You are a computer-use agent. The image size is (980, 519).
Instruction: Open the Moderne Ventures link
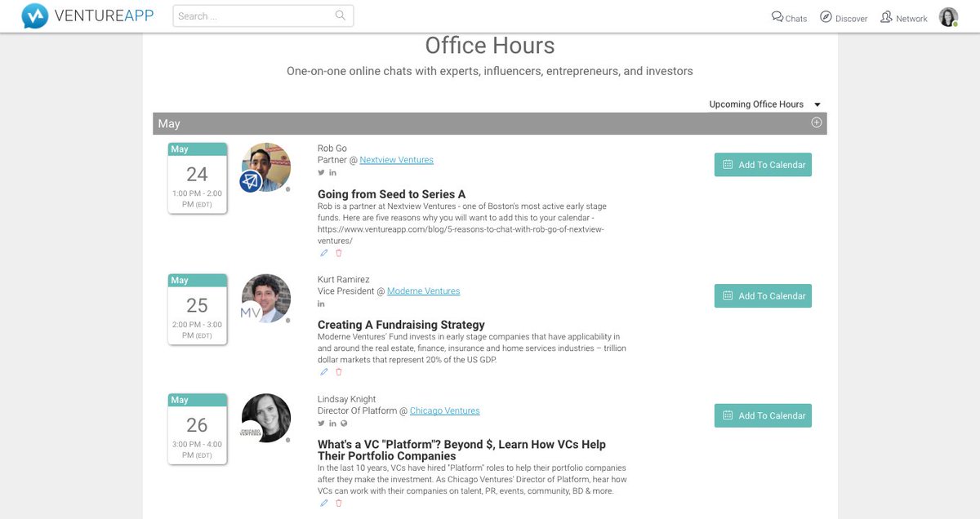(423, 291)
